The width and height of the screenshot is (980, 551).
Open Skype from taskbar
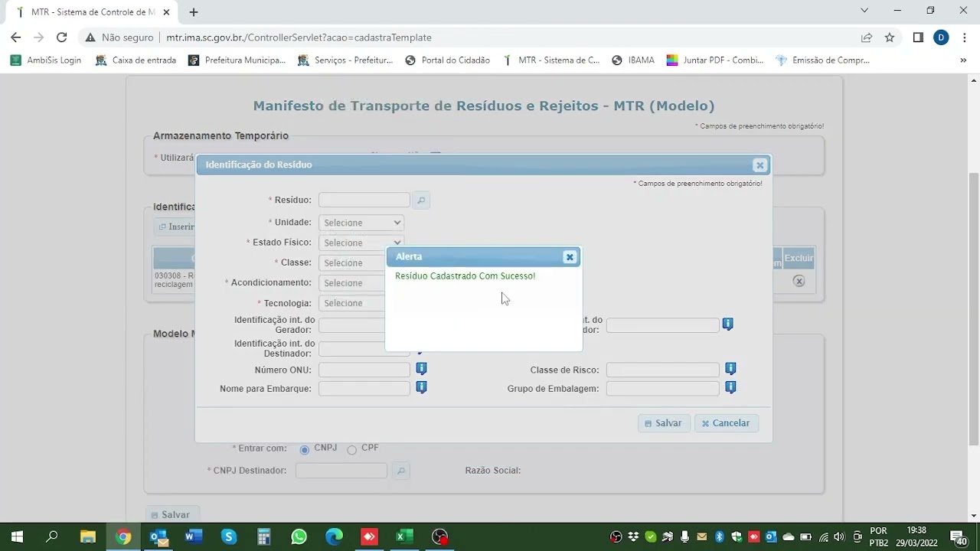(x=229, y=536)
